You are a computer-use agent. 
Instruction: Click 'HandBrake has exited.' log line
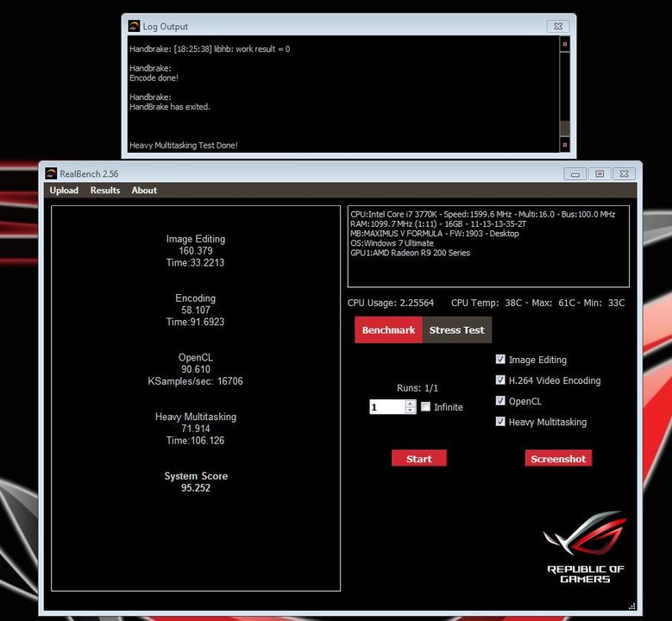[170, 107]
